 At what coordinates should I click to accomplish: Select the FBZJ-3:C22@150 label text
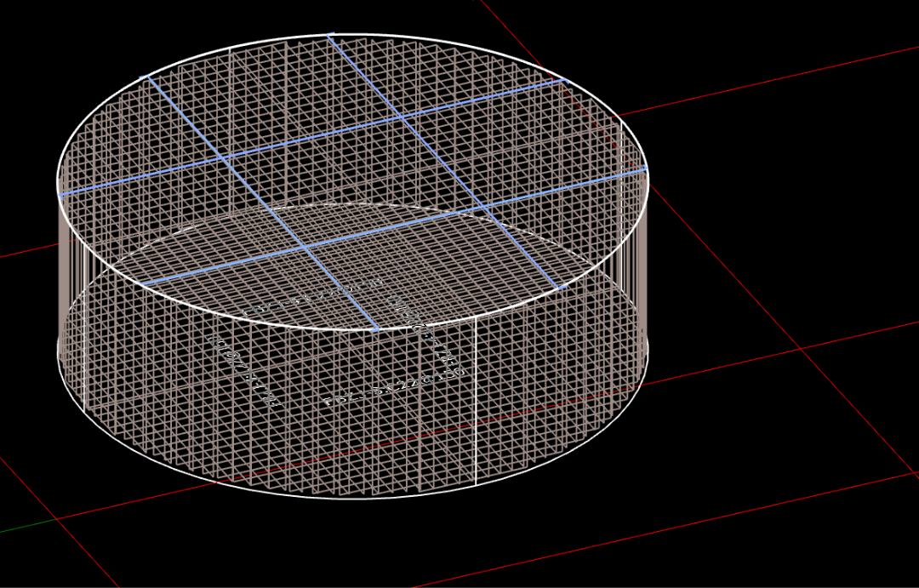tap(395, 387)
